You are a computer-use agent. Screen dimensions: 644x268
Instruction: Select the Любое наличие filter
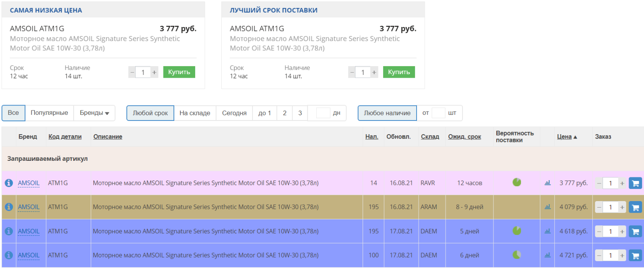387,113
